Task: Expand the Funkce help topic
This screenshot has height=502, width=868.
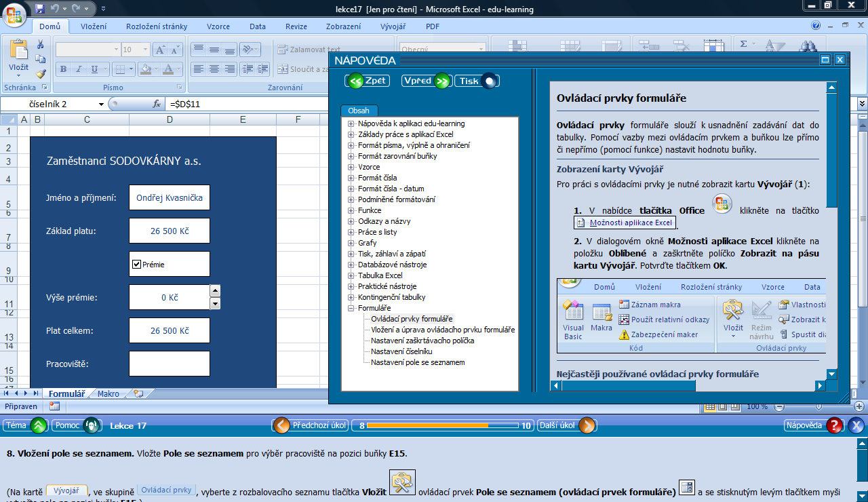Action: pyautogui.click(x=351, y=210)
